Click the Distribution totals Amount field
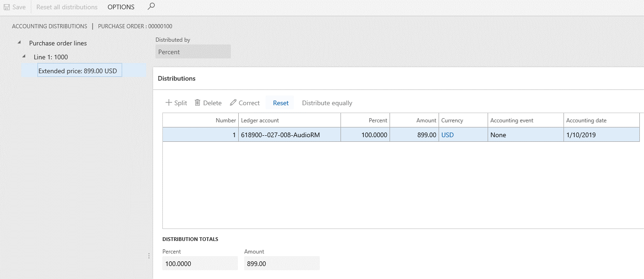 point(282,264)
